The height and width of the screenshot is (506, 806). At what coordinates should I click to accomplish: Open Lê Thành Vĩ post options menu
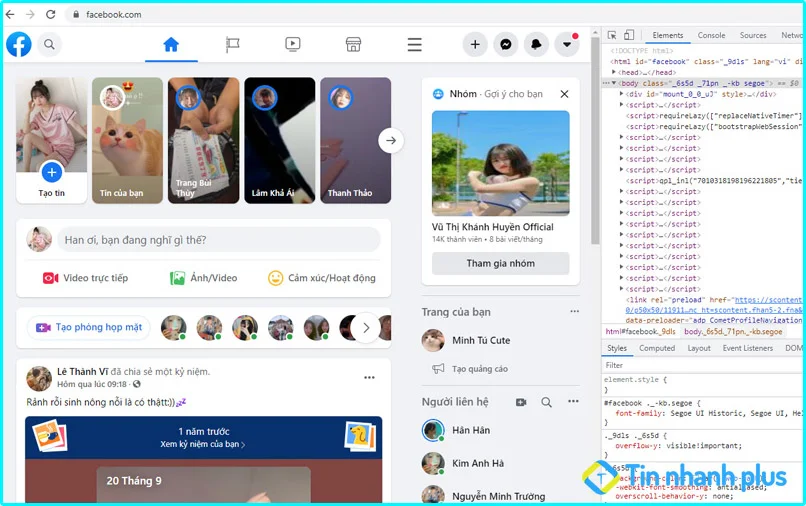coord(369,377)
